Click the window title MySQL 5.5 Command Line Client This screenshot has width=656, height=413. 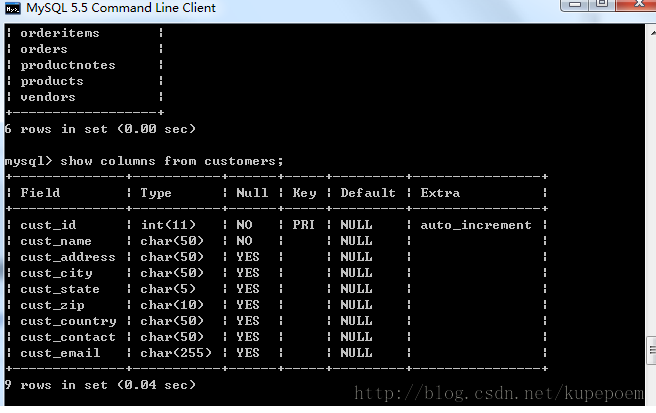(x=121, y=8)
